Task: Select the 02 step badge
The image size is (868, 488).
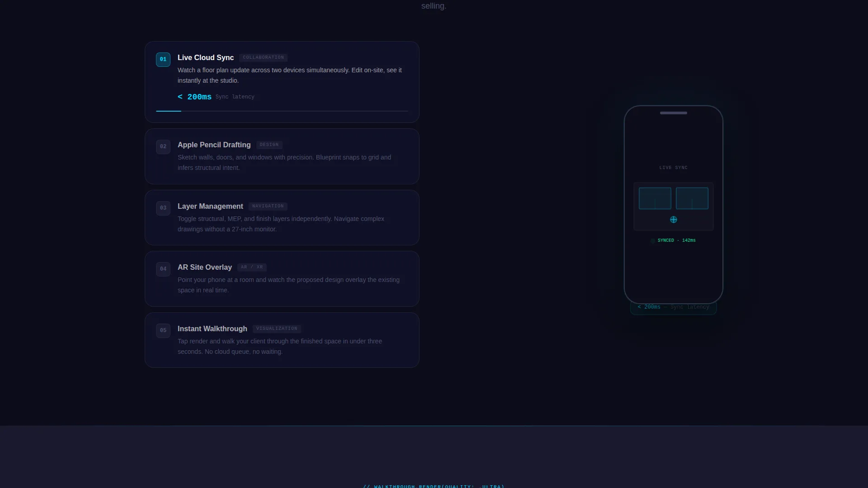Action: [163, 147]
